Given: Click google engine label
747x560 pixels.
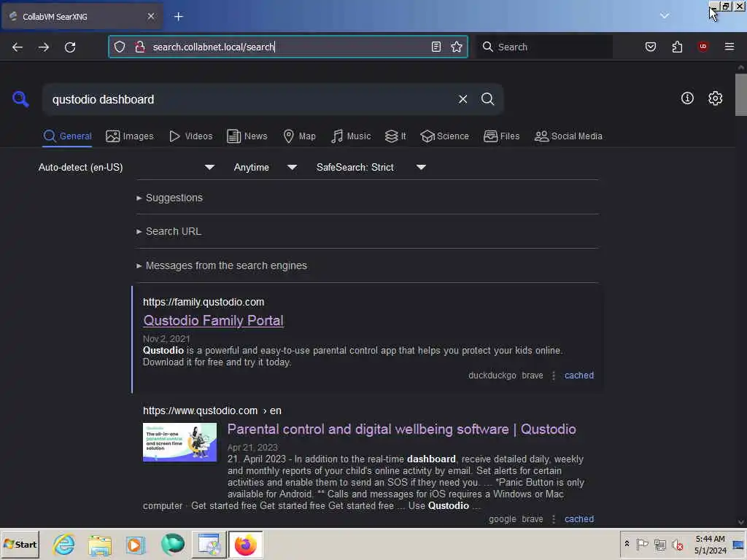Looking at the screenshot, I should tap(502, 519).
